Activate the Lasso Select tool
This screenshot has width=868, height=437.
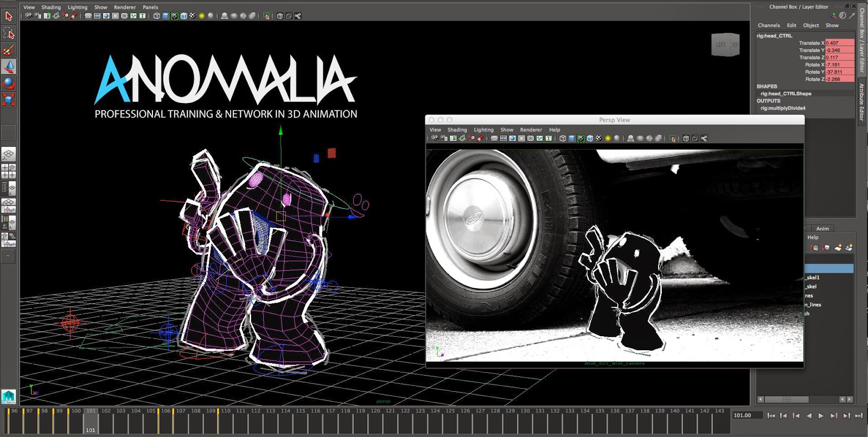coord(9,34)
